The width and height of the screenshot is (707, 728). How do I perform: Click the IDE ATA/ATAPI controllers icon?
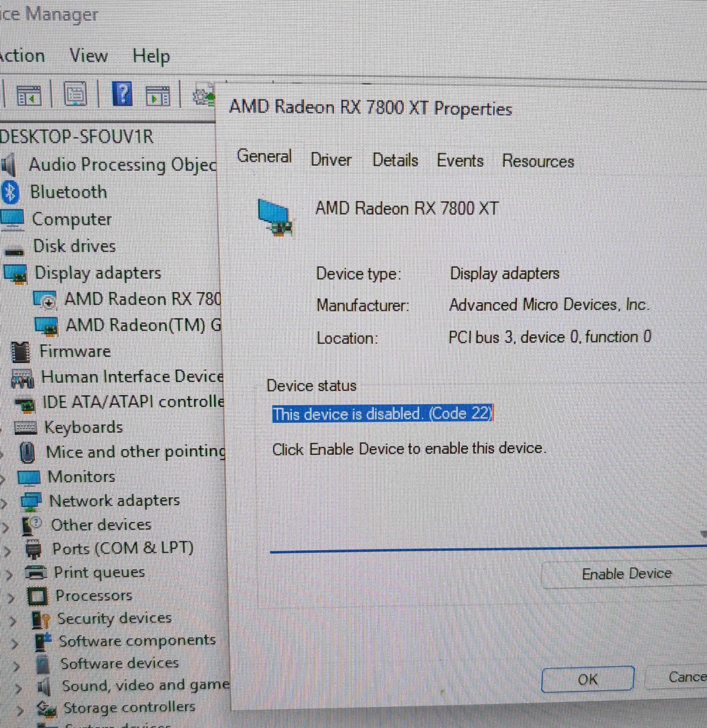tap(26, 406)
